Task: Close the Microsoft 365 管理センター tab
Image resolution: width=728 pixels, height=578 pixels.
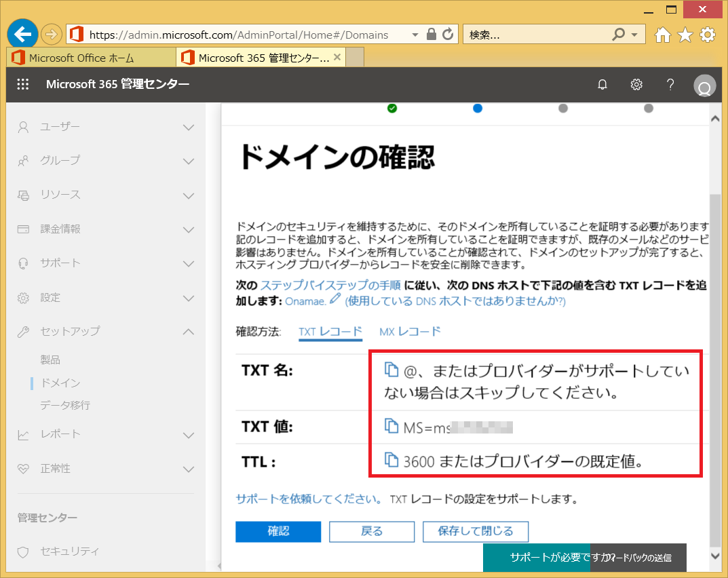Action: (337, 57)
